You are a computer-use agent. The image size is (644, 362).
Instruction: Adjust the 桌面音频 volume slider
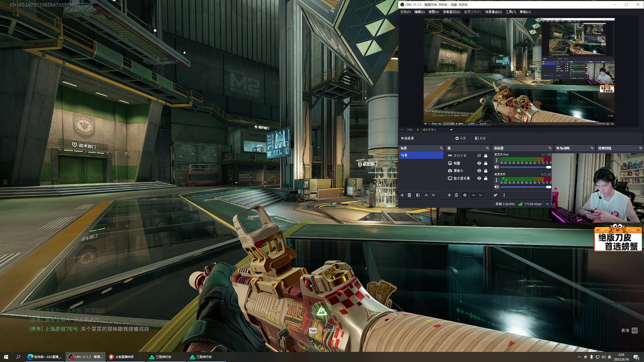click(x=525, y=187)
